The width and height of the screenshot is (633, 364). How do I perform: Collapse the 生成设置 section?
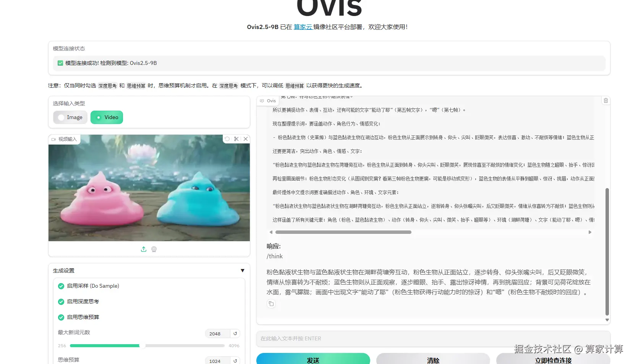(x=243, y=271)
